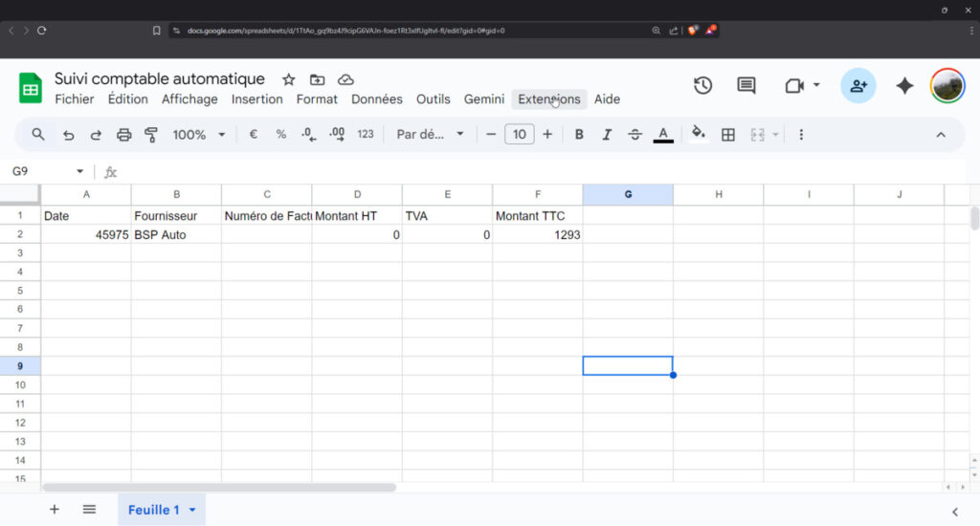Open the Extensions menu
Viewport: 980px width, 526px height.
[548, 99]
